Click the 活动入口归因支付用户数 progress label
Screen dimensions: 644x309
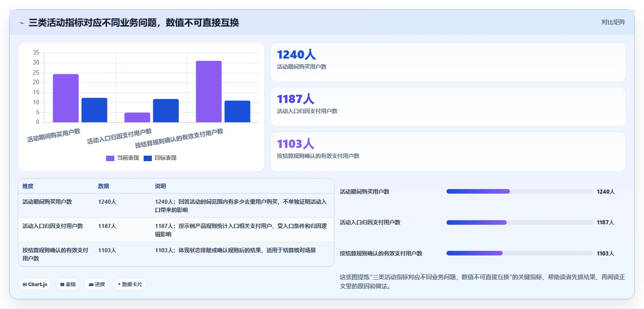coord(370,222)
